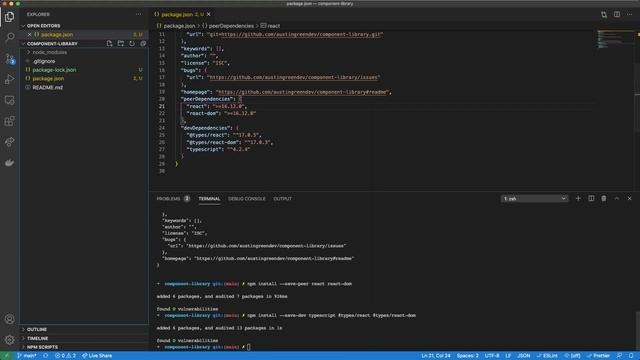The image size is (640, 360).
Task: Create a new terminal with plus icon
Action: (x=578, y=198)
